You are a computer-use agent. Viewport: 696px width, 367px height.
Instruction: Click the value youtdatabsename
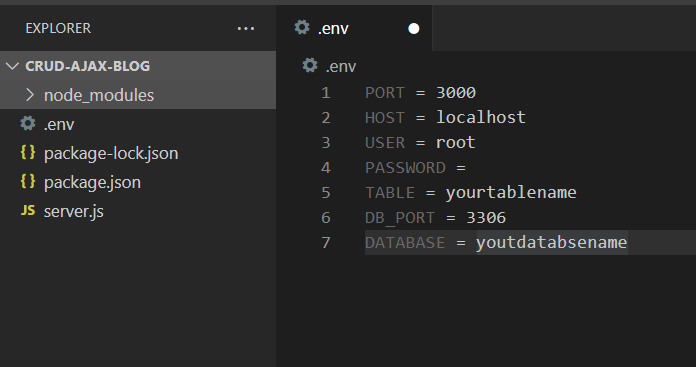tap(551, 243)
